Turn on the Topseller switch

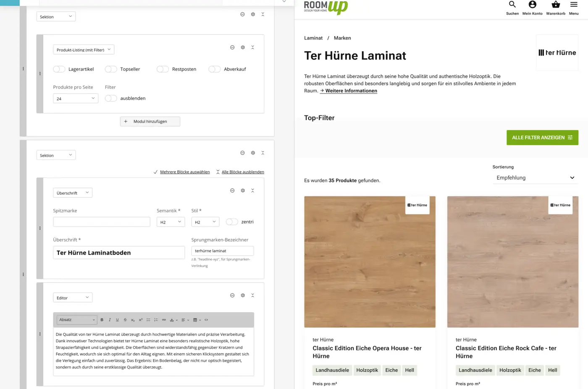tap(111, 69)
